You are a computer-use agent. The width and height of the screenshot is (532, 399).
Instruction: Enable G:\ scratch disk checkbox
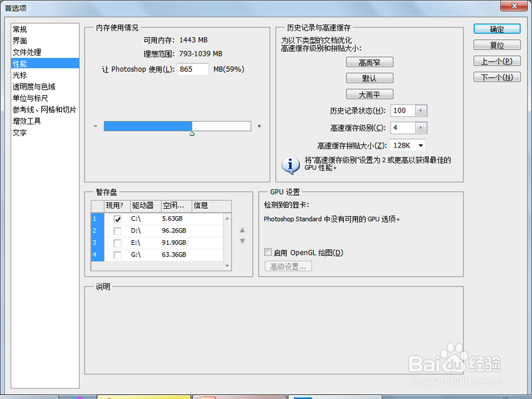pyautogui.click(x=118, y=255)
